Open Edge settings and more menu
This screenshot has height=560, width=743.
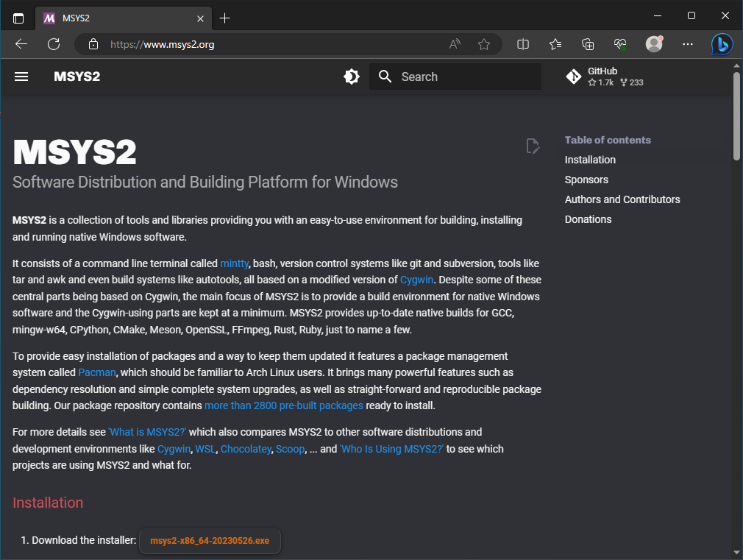688,44
